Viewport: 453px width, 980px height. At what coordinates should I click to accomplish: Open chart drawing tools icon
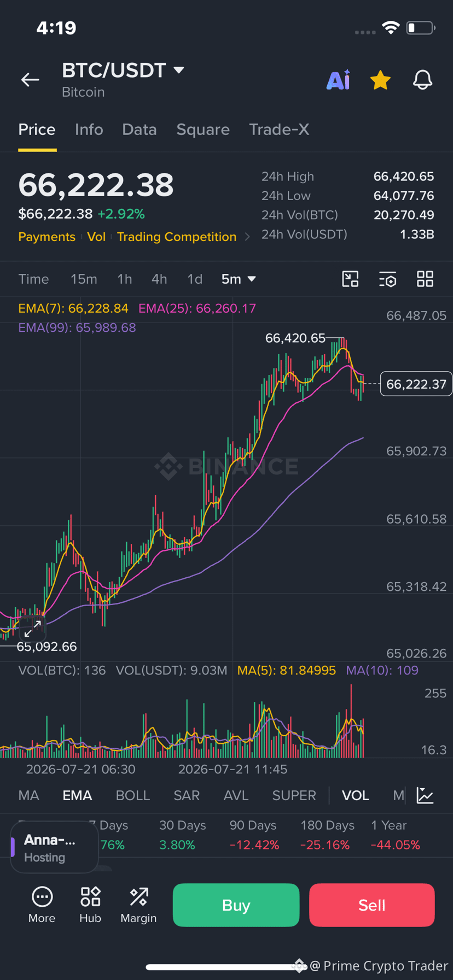point(350,279)
